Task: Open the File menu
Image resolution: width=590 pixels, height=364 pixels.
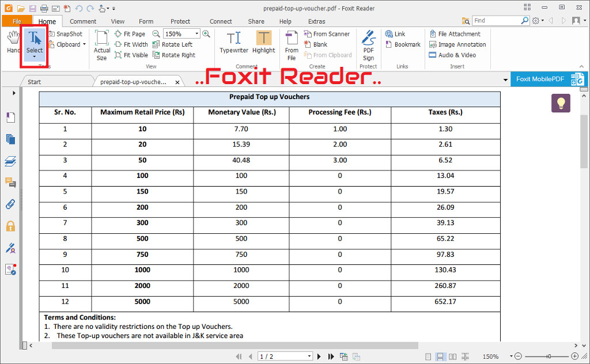Action: click(x=17, y=21)
